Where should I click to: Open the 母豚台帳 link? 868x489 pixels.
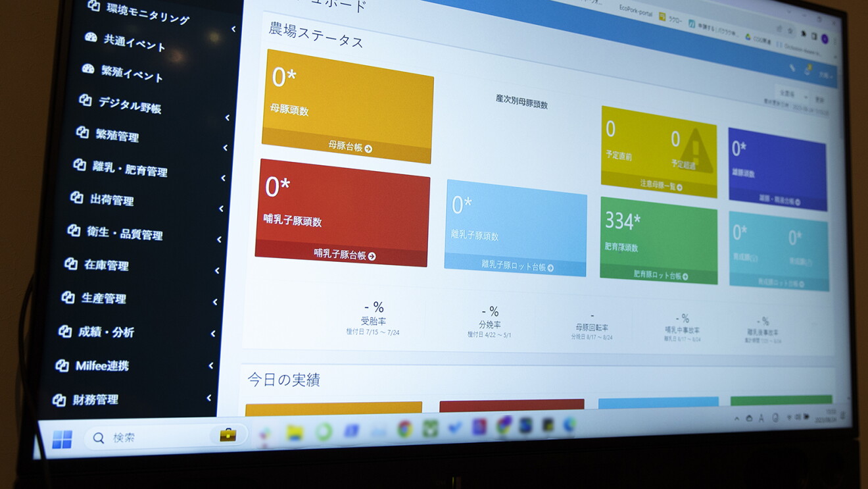350,147
